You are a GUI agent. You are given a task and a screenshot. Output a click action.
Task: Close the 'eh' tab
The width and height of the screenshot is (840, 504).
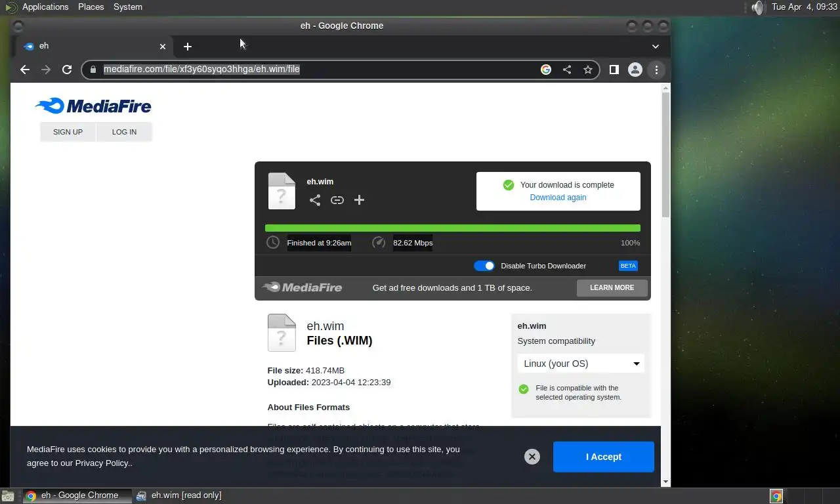[x=163, y=47]
